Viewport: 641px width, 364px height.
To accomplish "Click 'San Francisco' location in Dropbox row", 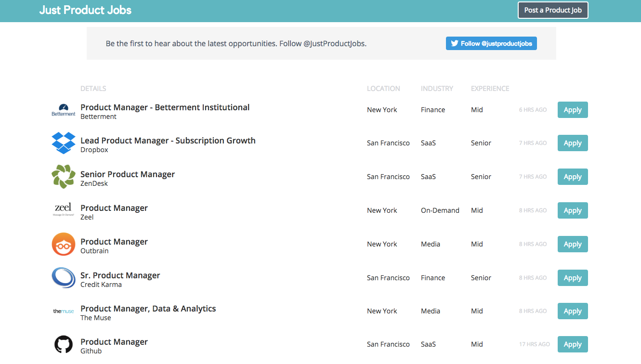I will (x=388, y=143).
